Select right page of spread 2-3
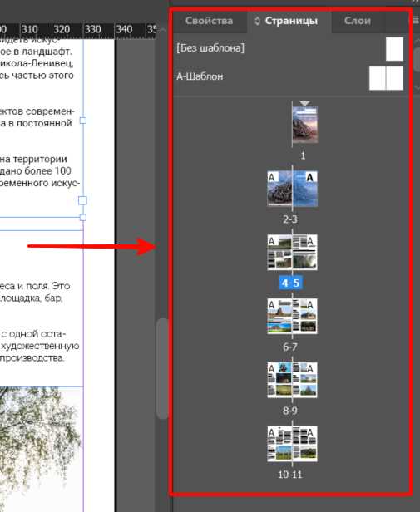The image size is (420, 512). tap(305, 189)
